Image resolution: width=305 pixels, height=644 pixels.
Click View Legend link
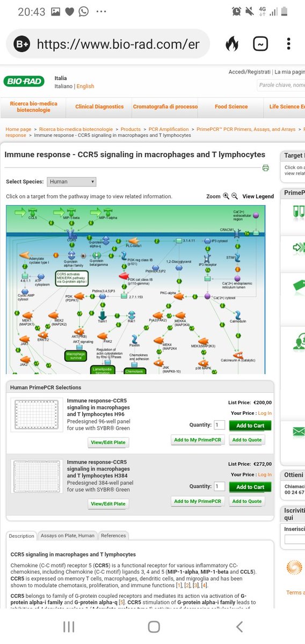click(x=258, y=196)
